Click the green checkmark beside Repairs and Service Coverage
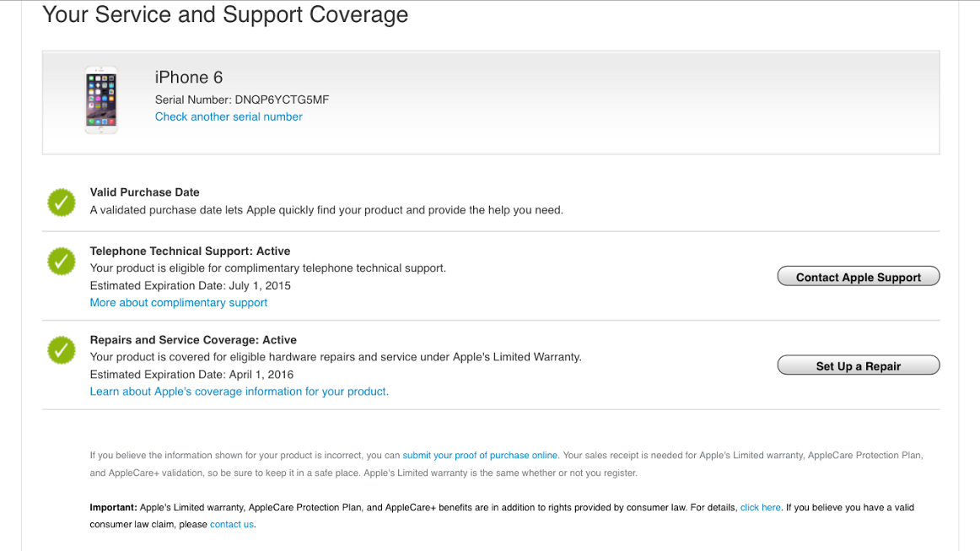This screenshot has width=980, height=551. coord(61,350)
